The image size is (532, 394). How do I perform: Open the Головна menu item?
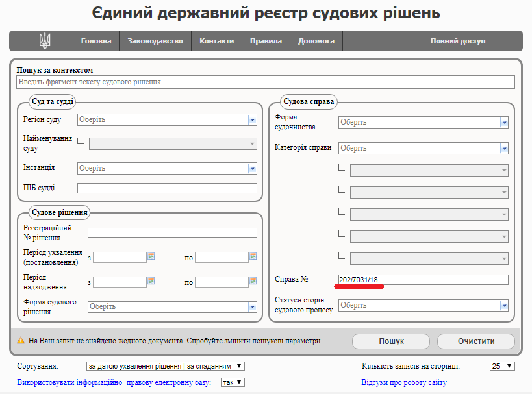(x=96, y=41)
